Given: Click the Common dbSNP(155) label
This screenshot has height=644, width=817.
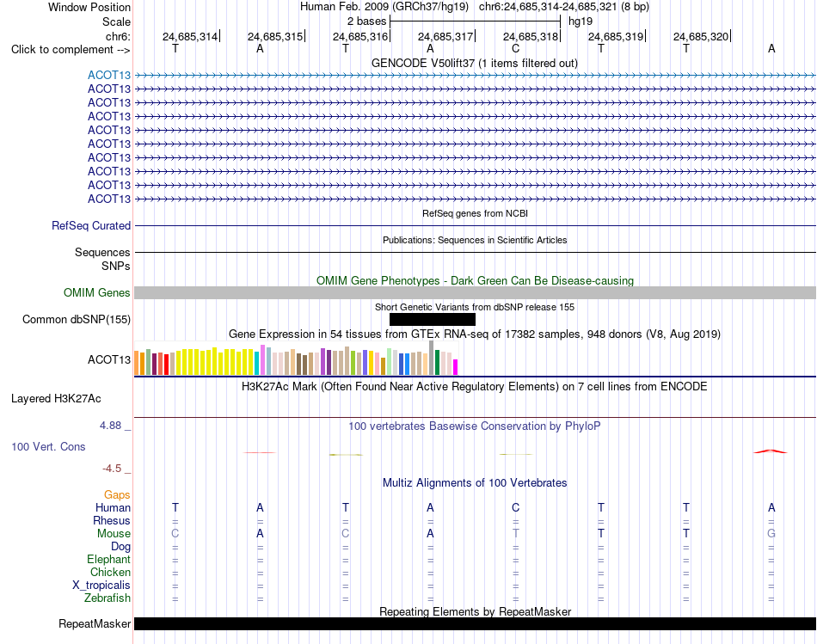Looking at the screenshot, I should pos(77,319).
